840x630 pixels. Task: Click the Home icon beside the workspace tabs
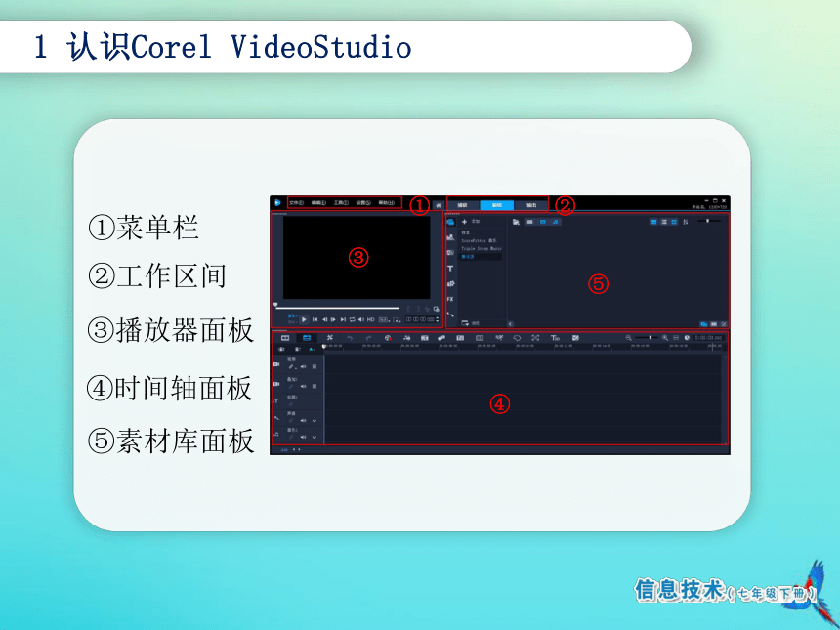click(439, 205)
